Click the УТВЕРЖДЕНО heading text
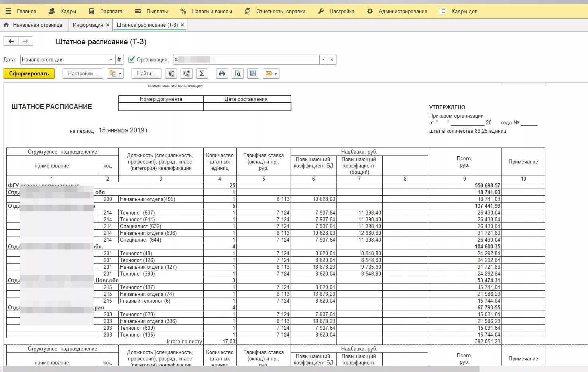The width and height of the screenshot is (588, 372). click(447, 107)
